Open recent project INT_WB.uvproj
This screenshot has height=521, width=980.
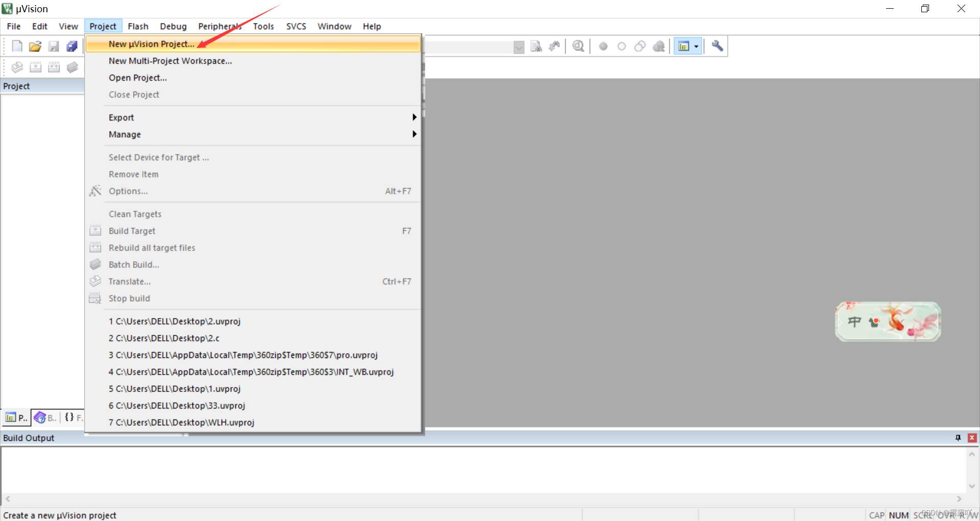(253, 372)
